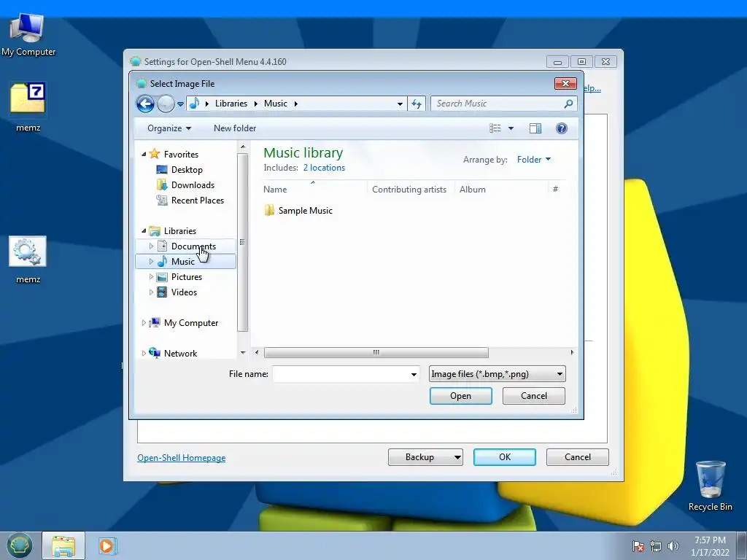
Task: Select Music in the address breadcrumb
Action: [x=275, y=104]
